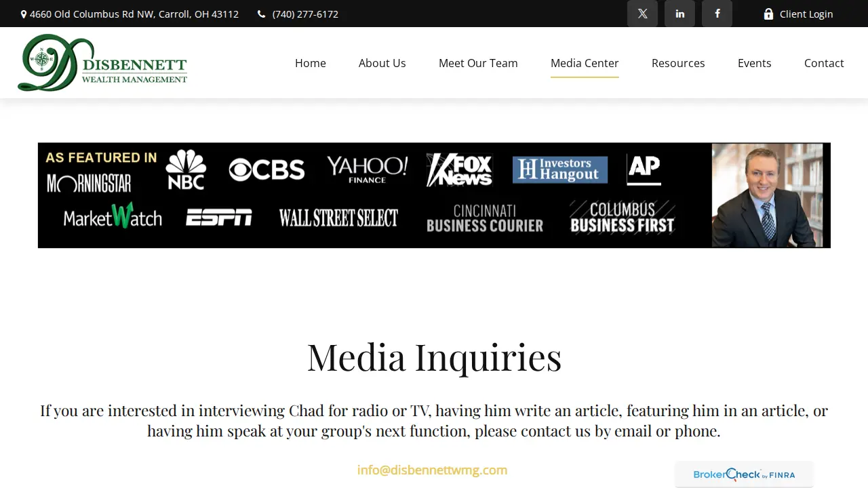Screen dimensions: 868x488
Task: Open the X (Twitter) social icon
Action: coord(642,14)
